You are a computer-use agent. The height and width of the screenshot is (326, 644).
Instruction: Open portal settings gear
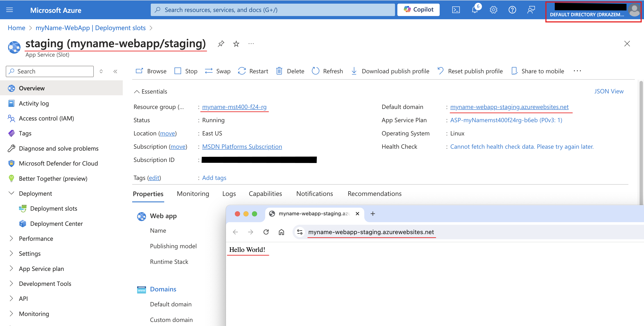point(493,10)
